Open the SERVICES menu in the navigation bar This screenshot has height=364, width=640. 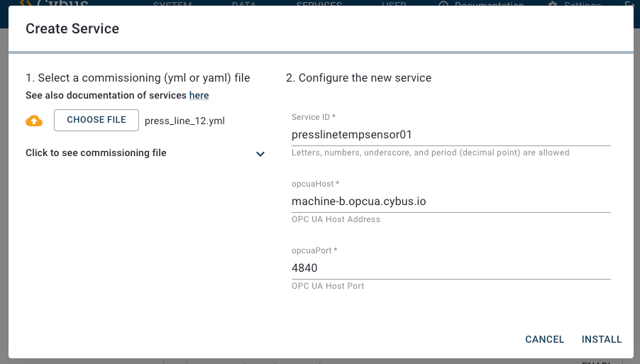tap(319, 4)
